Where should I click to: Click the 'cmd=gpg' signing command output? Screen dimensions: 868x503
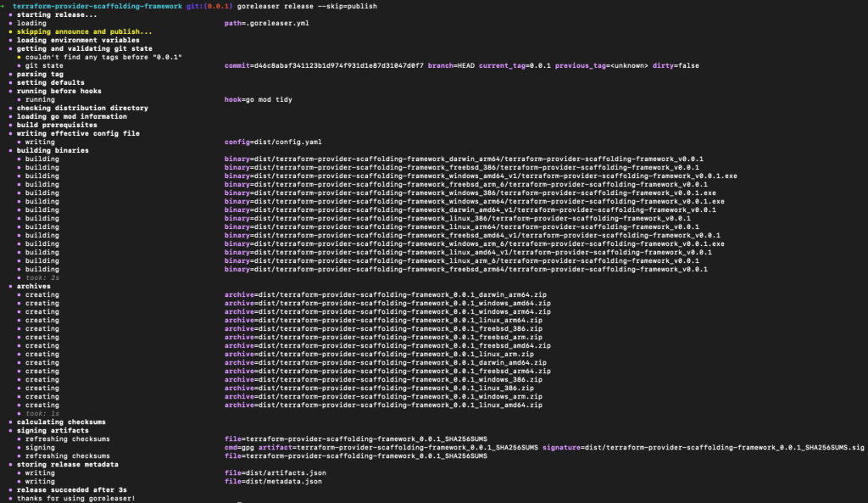click(237, 447)
